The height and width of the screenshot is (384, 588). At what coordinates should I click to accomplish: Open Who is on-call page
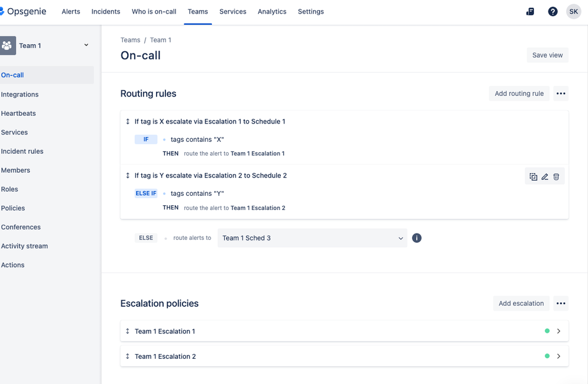pos(154,12)
